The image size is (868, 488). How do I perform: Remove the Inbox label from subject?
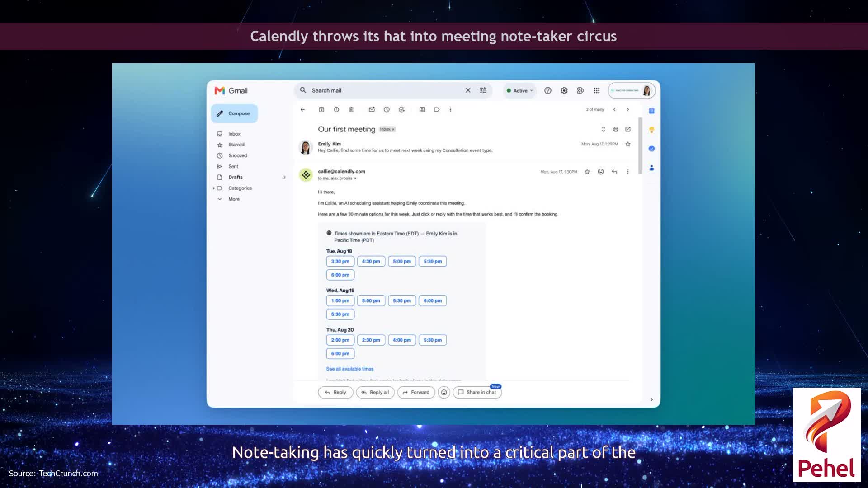pyautogui.click(x=393, y=129)
